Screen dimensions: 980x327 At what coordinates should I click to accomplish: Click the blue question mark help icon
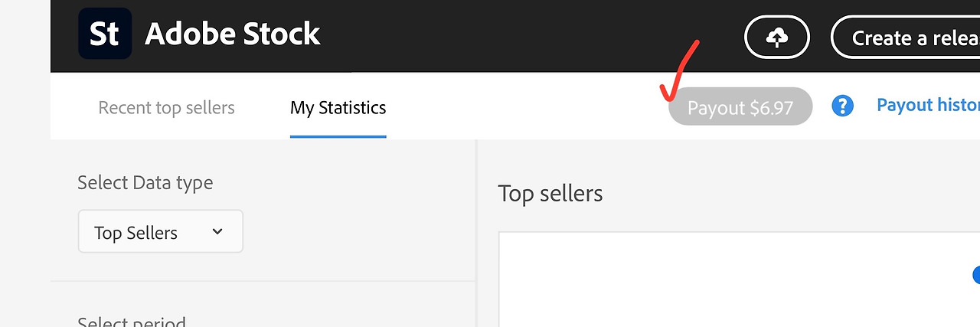tap(842, 106)
